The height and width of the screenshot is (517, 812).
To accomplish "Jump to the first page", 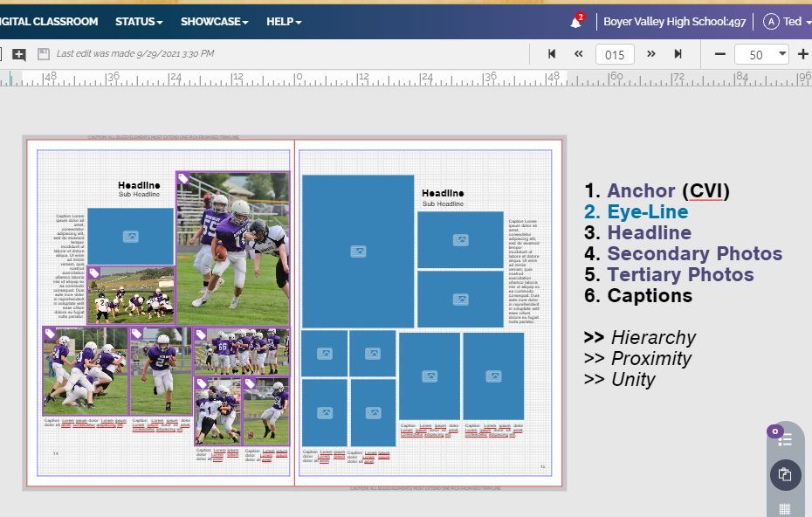I will point(552,54).
